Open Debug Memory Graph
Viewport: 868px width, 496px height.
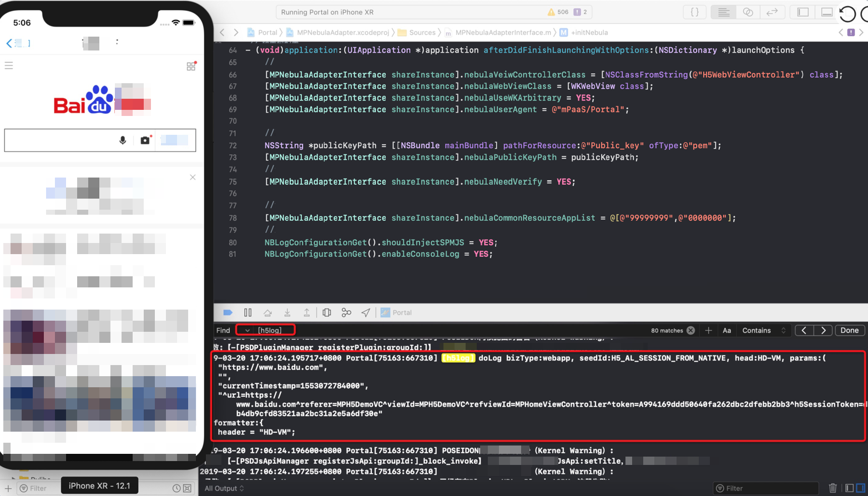(346, 312)
